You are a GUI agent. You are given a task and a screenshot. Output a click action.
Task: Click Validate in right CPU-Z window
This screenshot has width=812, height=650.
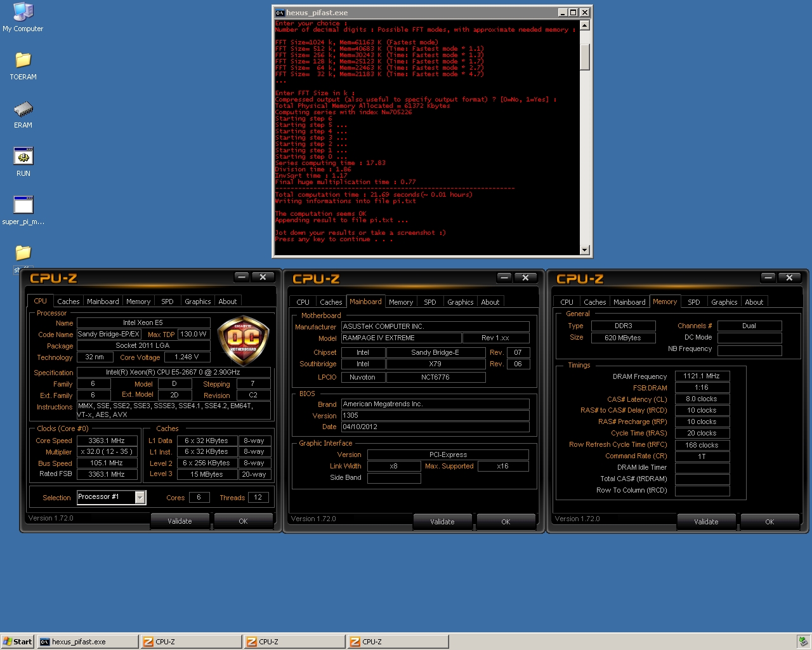click(x=706, y=522)
